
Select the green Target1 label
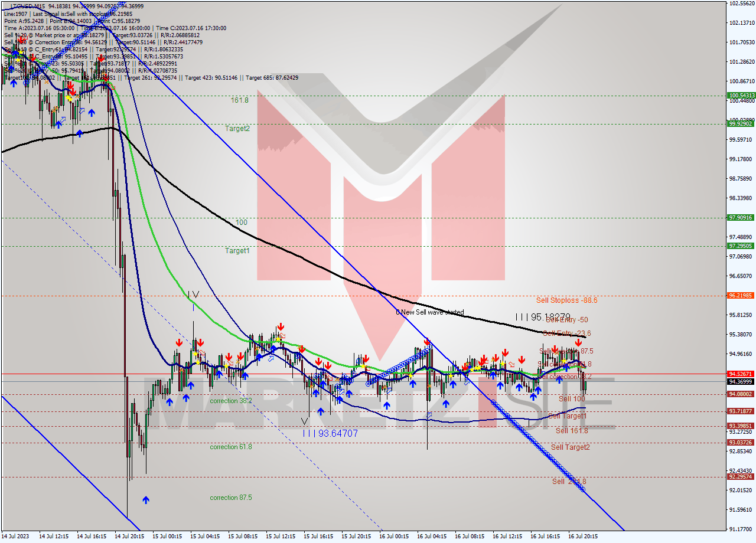point(237,251)
